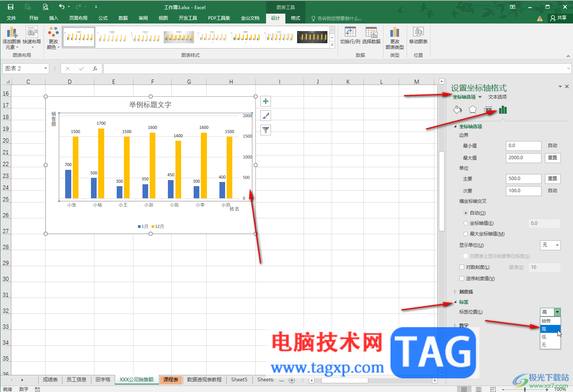Open the Insert ribbon tab
The width and height of the screenshot is (573, 392).
coord(54,18)
